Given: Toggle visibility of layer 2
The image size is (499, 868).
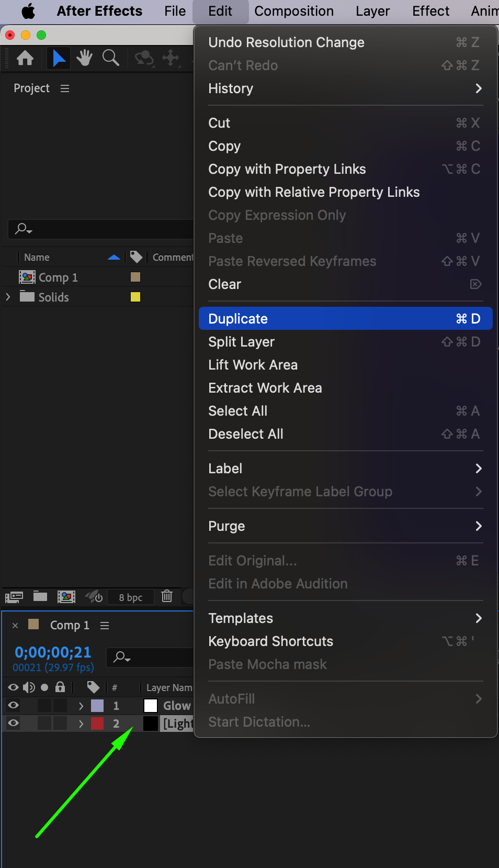Looking at the screenshot, I should 14,723.
